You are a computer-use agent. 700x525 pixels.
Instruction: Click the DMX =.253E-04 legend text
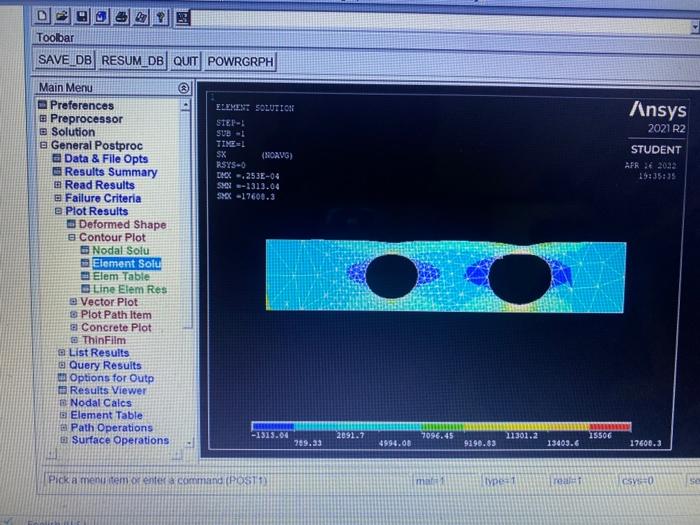click(x=248, y=176)
